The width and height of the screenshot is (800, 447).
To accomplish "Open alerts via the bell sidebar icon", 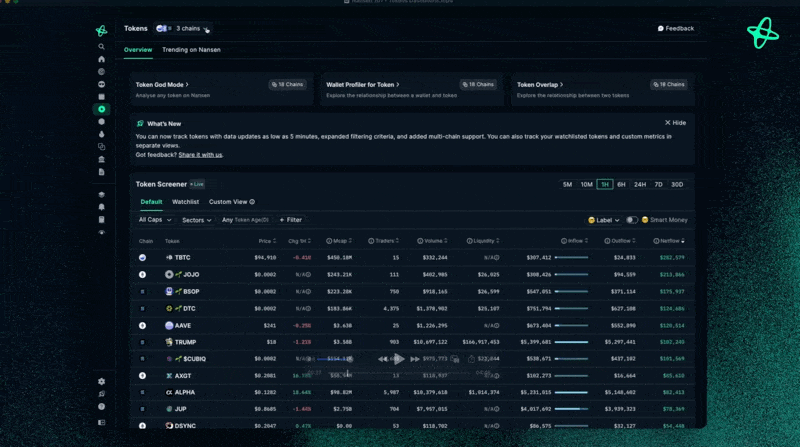I will pos(102,207).
